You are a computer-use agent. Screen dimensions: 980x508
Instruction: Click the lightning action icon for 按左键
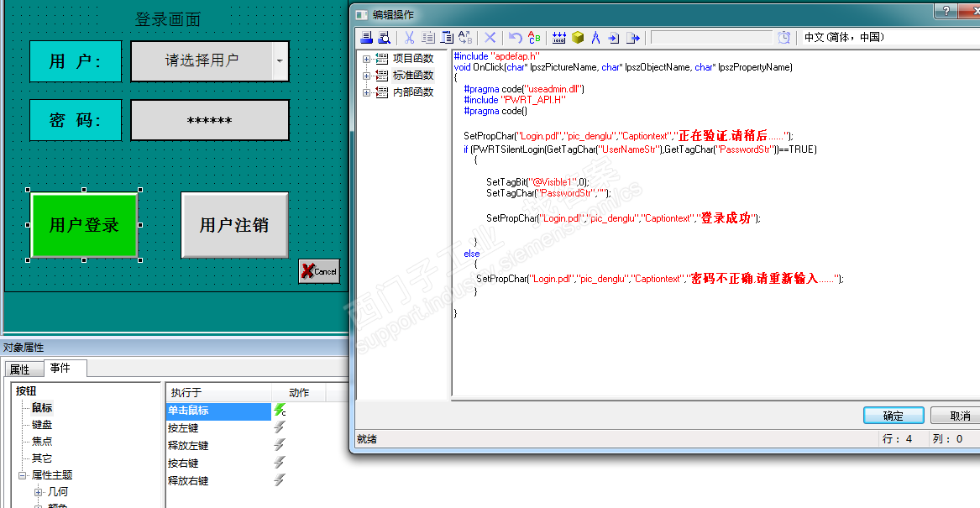(x=280, y=427)
